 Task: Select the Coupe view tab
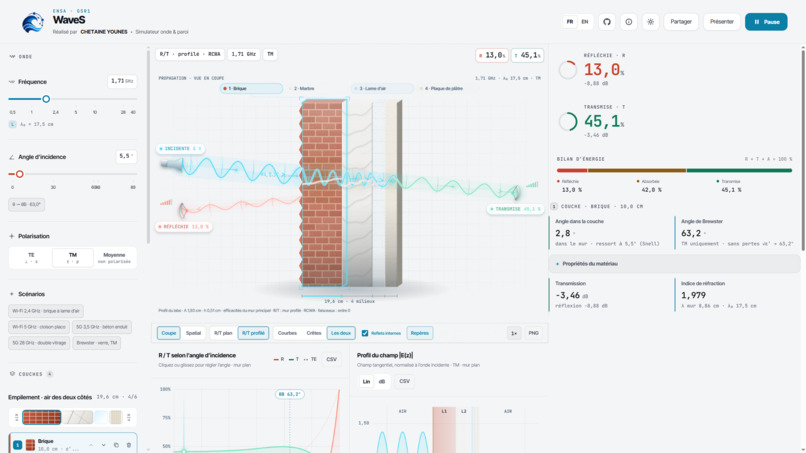tap(169, 333)
